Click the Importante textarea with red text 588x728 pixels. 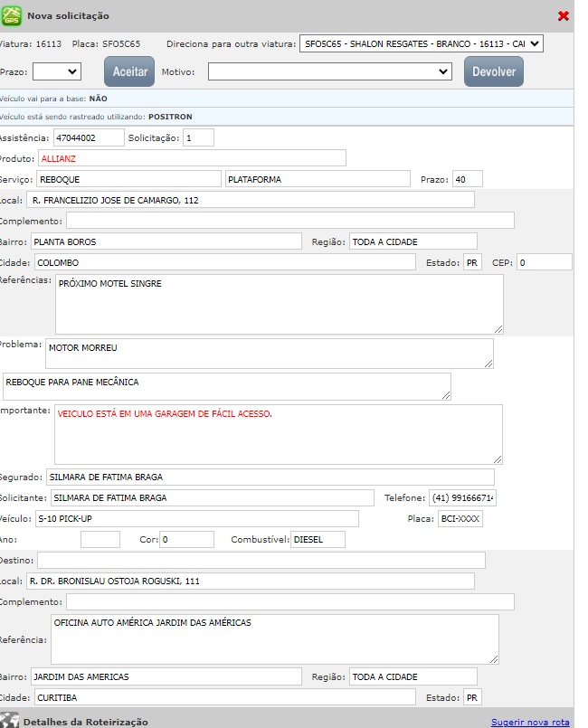[279, 434]
